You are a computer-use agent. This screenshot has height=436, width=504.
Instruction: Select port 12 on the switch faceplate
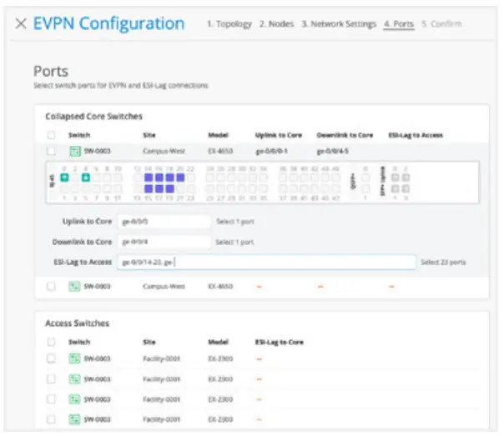point(137,178)
